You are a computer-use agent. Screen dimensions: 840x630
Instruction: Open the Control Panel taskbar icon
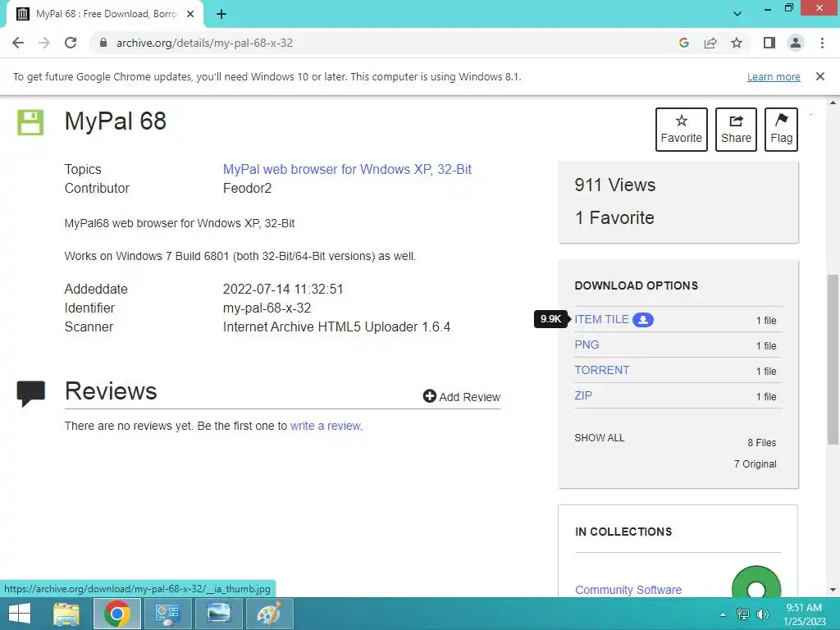(167, 614)
